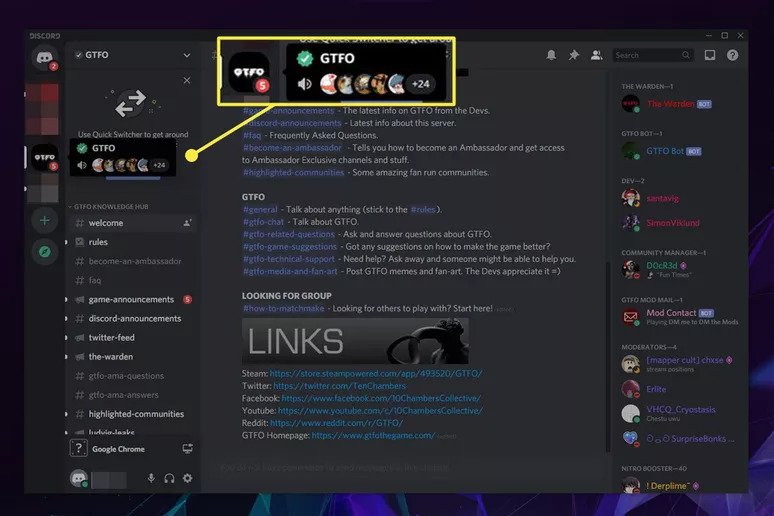774x516 pixels.
Task: Open highlighted-communities channel in sidebar
Action: pos(133,414)
